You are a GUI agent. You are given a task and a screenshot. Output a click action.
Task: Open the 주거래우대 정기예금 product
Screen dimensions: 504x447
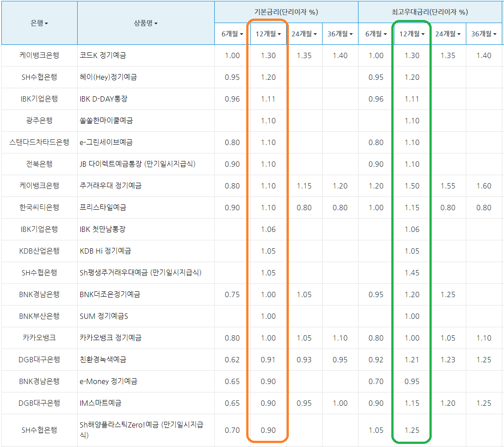click(x=110, y=186)
